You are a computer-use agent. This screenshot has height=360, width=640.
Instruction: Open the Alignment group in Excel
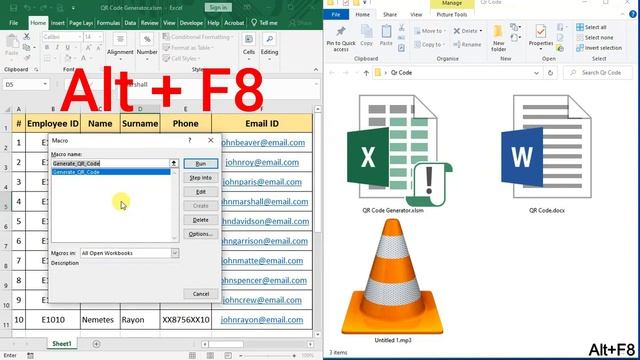click(x=120, y=47)
